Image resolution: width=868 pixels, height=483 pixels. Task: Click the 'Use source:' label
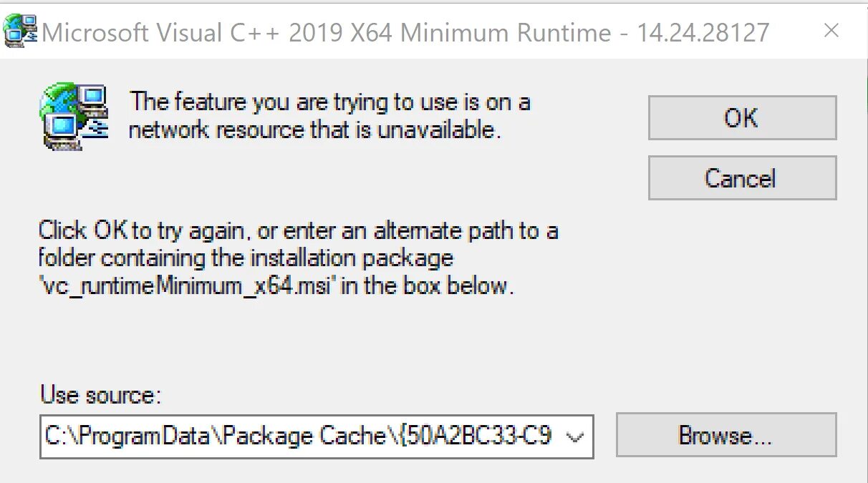(x=101, y=394)
